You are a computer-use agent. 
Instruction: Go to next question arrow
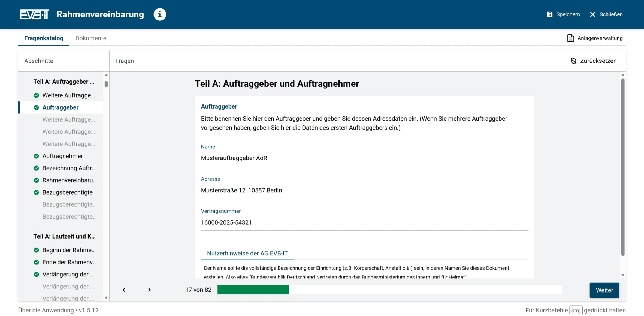(149, 290)
